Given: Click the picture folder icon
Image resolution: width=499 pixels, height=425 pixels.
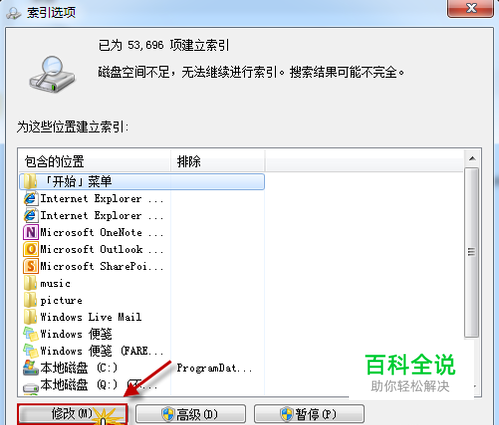Looking at the screenshot, I should [30, 300].
